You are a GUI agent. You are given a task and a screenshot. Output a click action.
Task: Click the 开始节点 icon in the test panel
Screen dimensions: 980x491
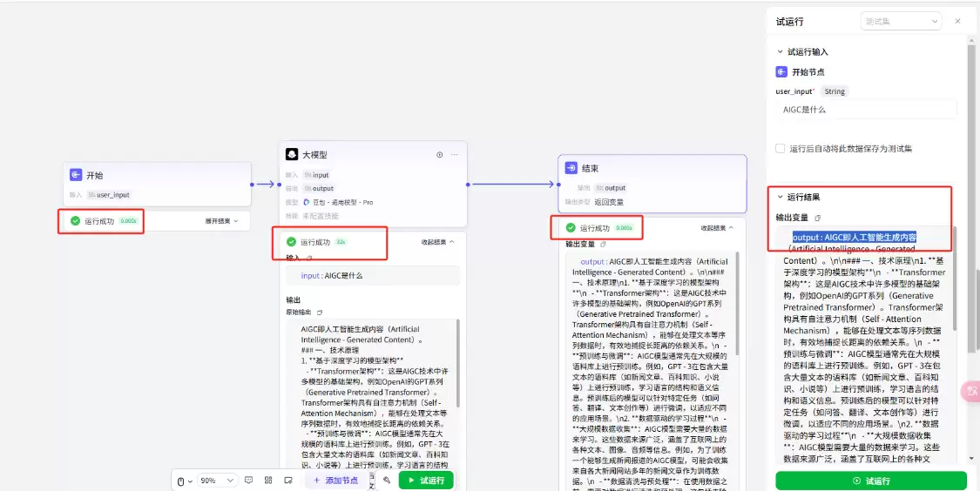781,72
